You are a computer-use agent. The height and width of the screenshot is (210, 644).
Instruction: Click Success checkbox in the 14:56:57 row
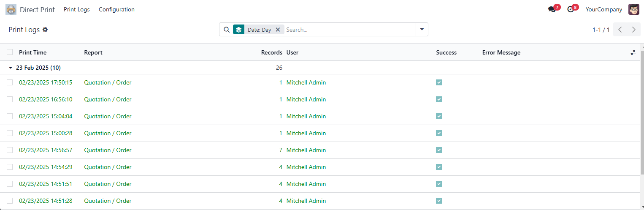click(439, 150)
